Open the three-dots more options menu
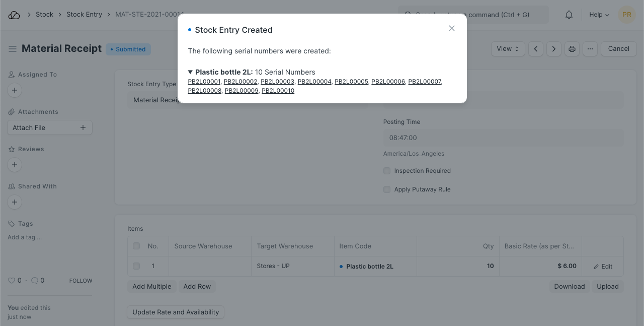 [590, 49]
